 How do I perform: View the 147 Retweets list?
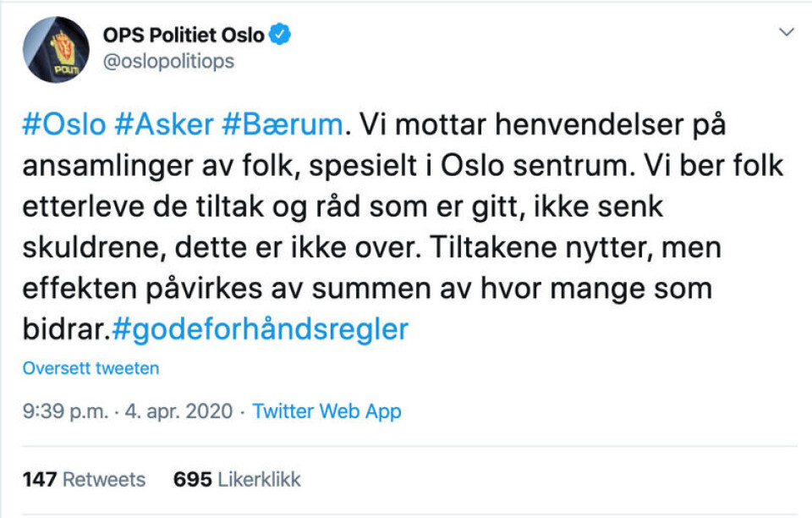click(84, 480)
